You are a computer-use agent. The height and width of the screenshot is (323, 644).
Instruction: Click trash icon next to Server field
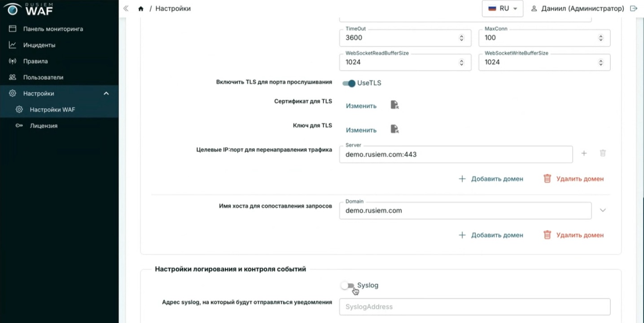603,153
